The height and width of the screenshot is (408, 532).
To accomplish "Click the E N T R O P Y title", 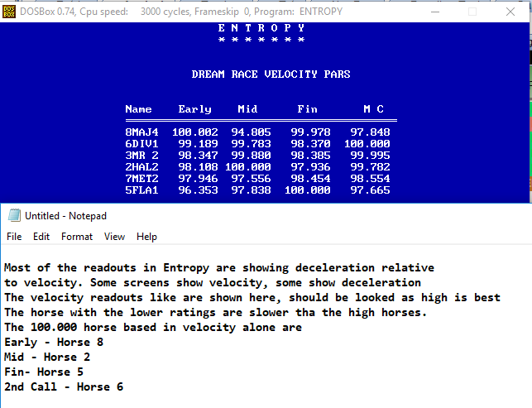I will (261, 27).
